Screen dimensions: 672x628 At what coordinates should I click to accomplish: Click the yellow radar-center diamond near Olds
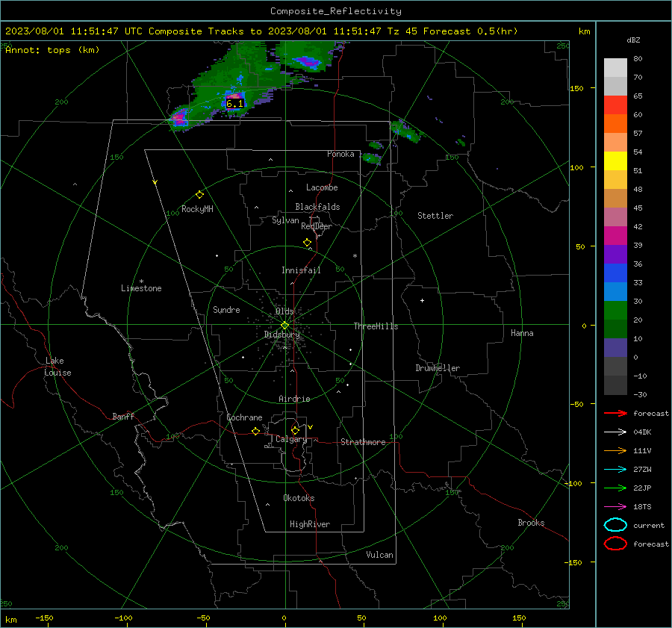click(x=284, y=325)
